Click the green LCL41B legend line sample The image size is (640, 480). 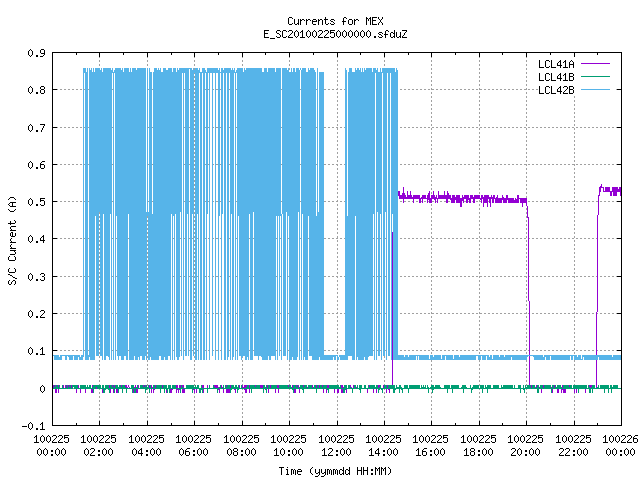pos(595,76)
